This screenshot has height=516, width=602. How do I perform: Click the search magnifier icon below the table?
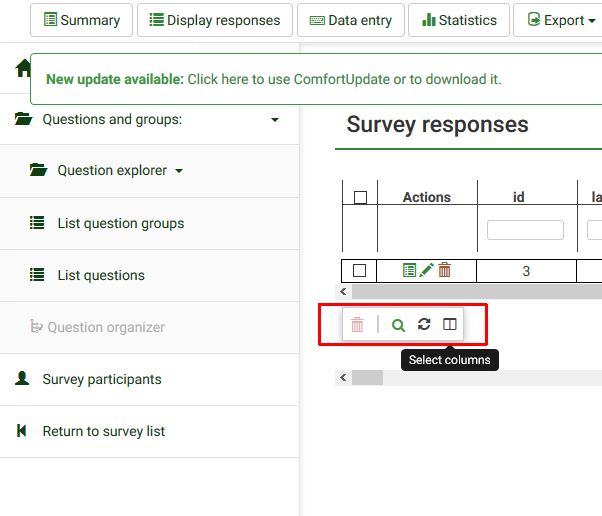click(398, 325)
